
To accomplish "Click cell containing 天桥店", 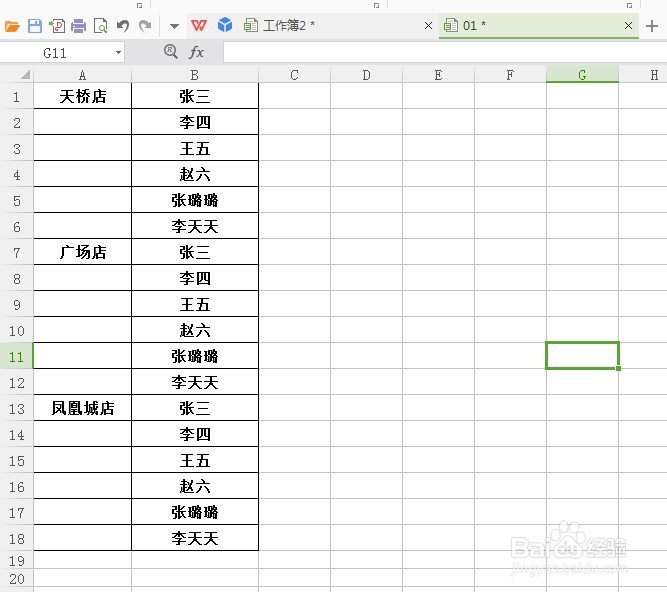I will pyautogui.click(x=83, y=96).
